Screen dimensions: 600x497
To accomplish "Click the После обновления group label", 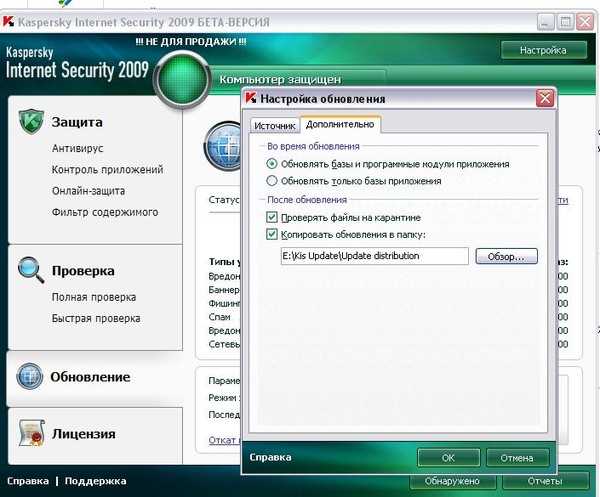I will click(x=307, y=200).
